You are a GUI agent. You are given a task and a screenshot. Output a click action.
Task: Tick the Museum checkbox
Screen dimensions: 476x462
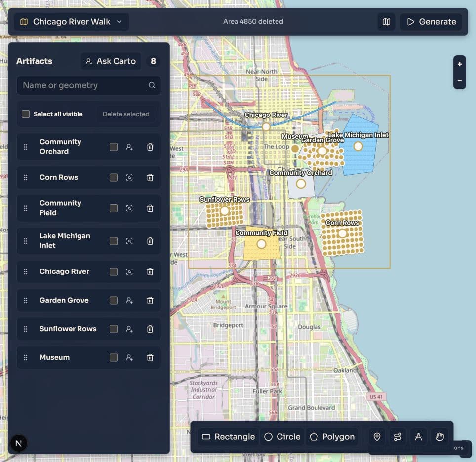(x=114, y=357)
